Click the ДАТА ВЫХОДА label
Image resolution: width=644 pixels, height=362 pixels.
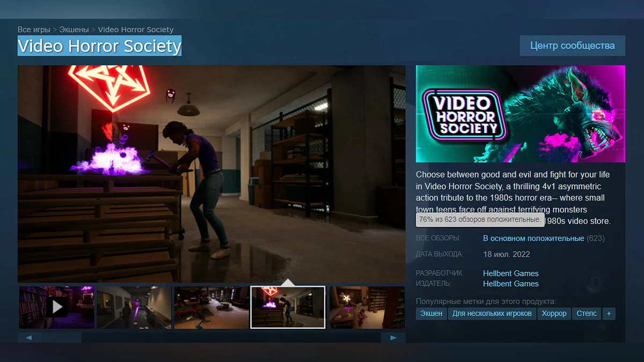(x=440, y=254)
